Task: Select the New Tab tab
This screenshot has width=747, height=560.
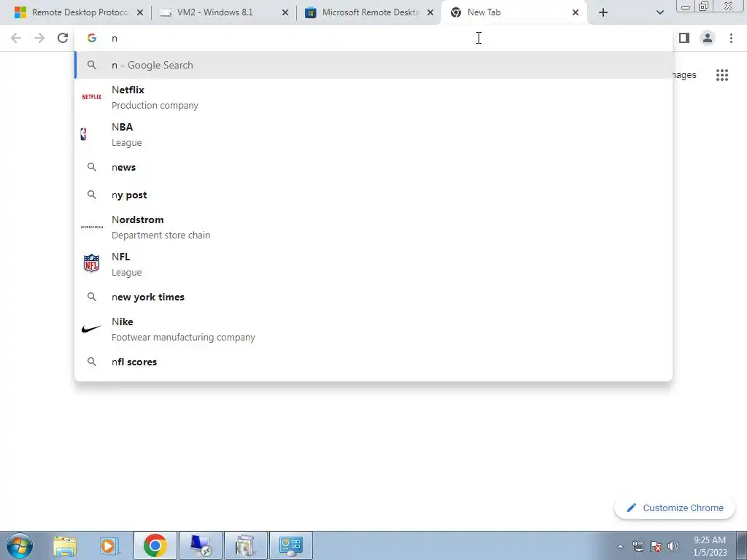Action: (514, 12)
